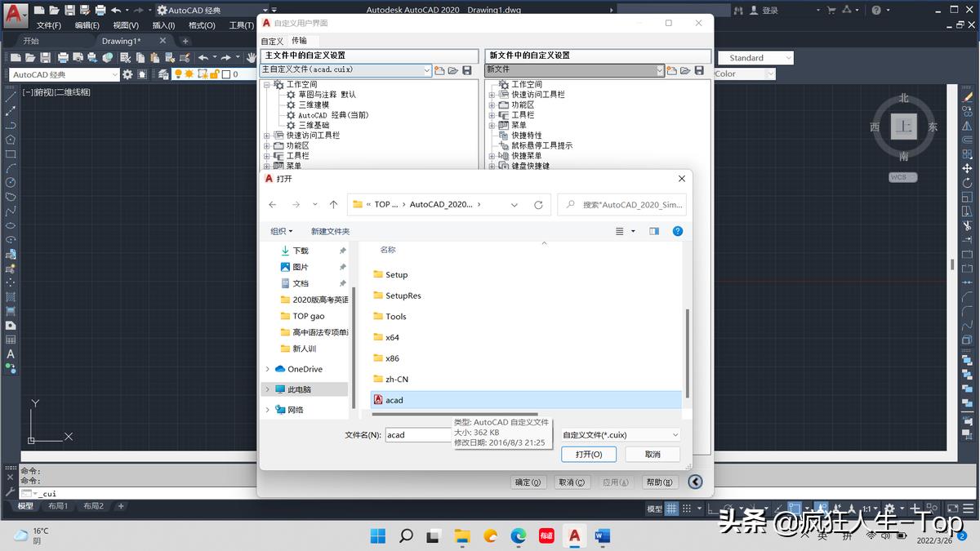The height and width of the screenshot is (551, 980).
Task: Click 帮助(H) button in CUI dialog
Action: click(x=660, y=482)
